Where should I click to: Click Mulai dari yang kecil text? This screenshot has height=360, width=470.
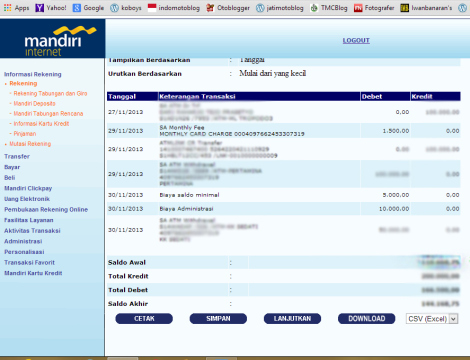pyautogui.click(x=272, y=73)
